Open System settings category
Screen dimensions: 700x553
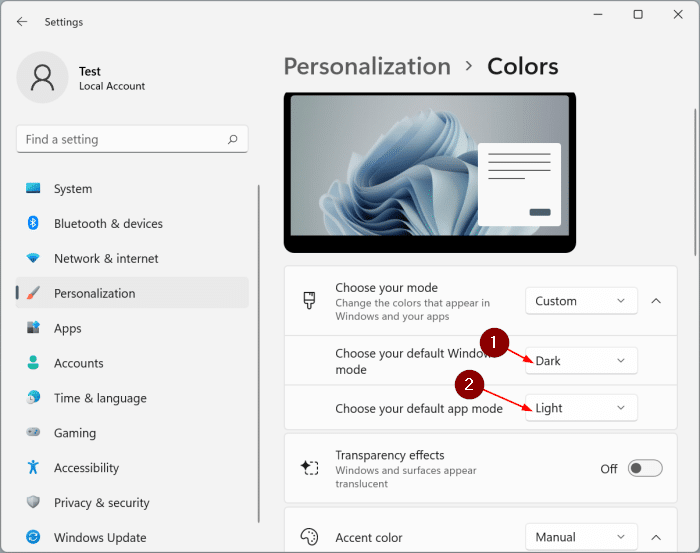(x=132, y=189)
